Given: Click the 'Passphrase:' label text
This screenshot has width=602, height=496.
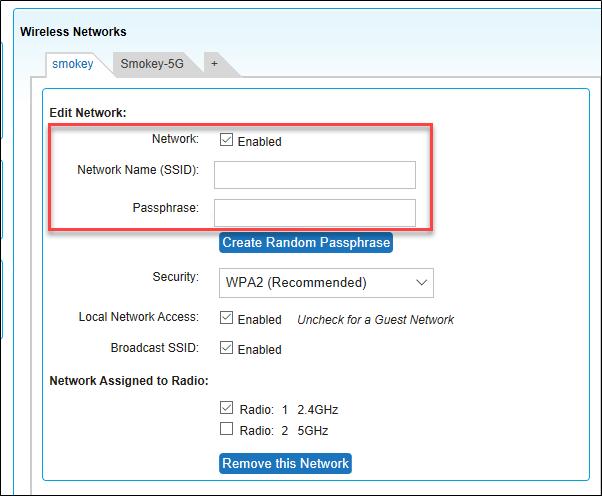Looking at the screenshot, I should [165, 208].
